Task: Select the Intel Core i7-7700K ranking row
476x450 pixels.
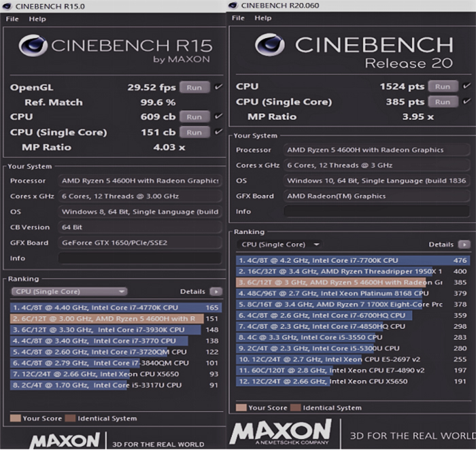Action: click(353, 260)
